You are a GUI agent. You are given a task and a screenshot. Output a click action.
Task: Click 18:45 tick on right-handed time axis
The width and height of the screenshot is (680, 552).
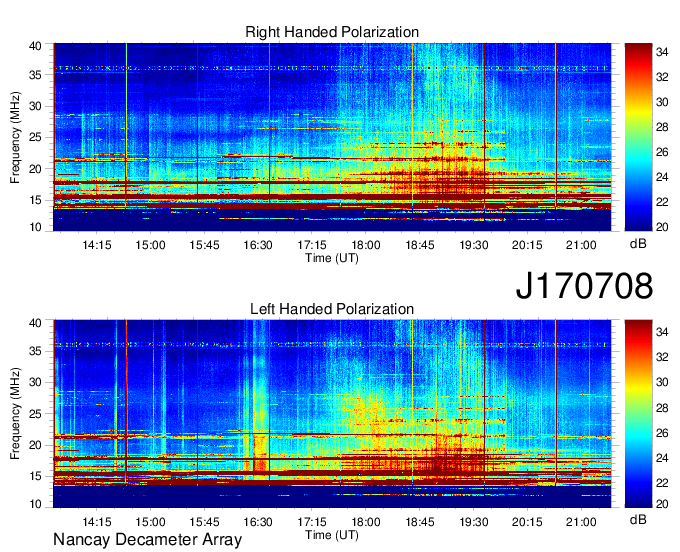click(x=420, y=245)
